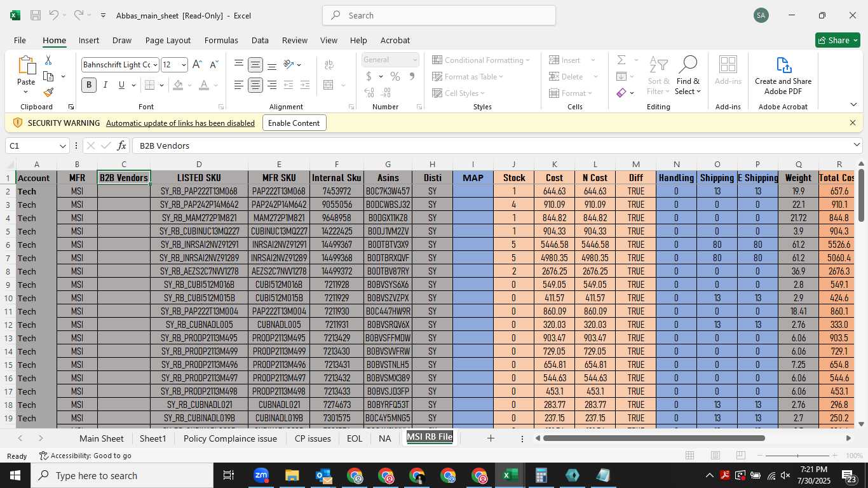The width and height of the screenshot is (868, 488).
Task: Go to the Main Sheet tab
Action: [x=102, y=438]
